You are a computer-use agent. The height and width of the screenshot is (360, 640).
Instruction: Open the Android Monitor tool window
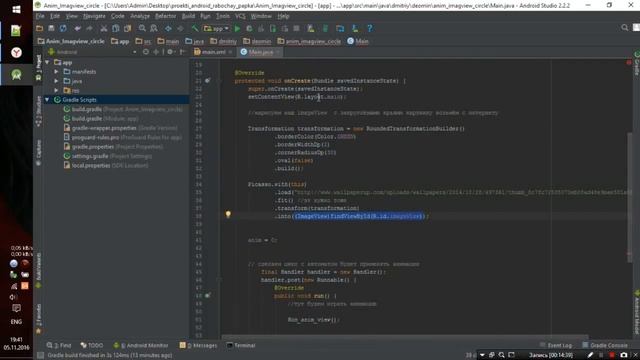pyautogui.click(x=141, y=346)
